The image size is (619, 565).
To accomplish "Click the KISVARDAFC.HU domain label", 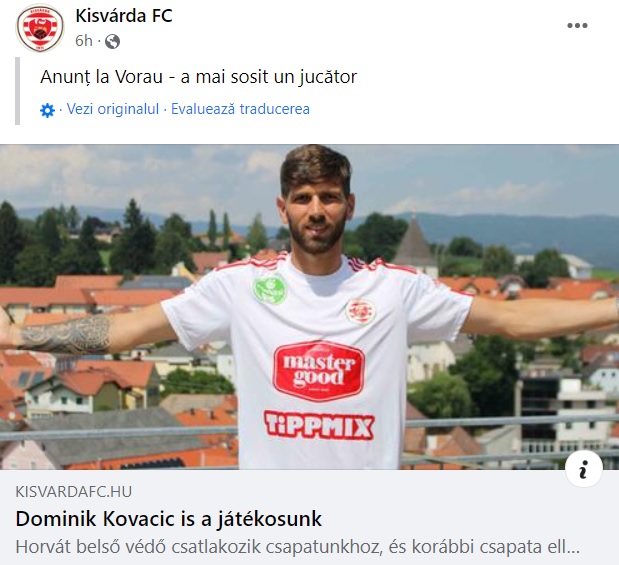I will coord(74,492).
